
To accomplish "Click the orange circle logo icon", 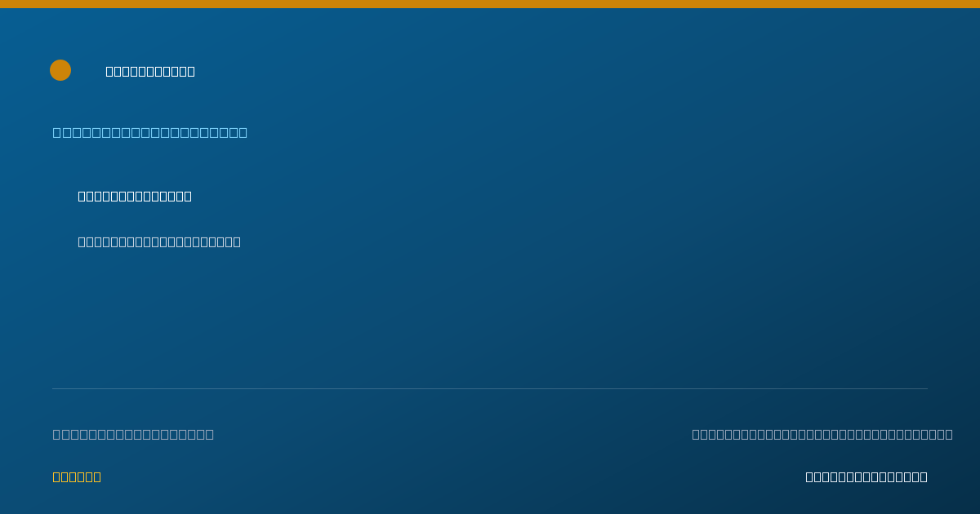I will [60, 70].
